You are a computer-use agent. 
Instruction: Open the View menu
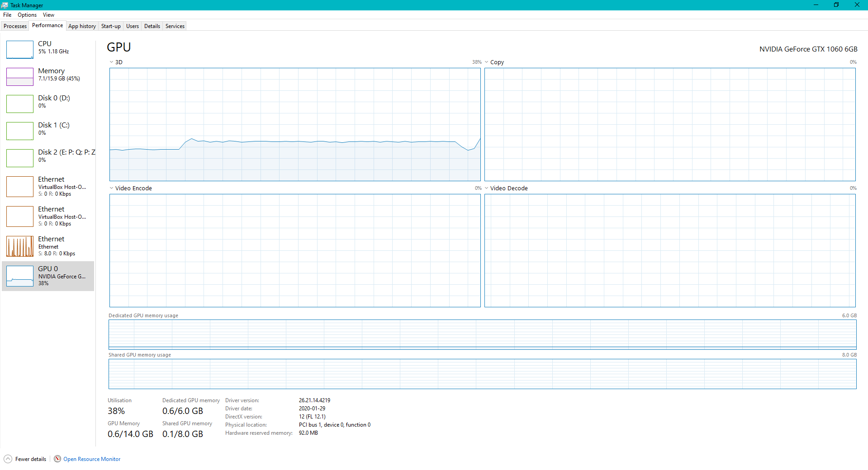coord(48,15)
